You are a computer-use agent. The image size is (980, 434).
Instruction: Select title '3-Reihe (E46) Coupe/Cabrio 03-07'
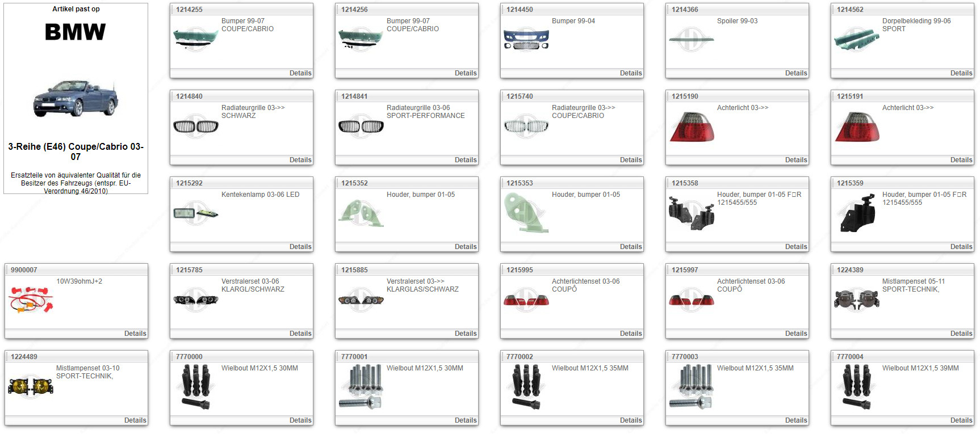[76, 151]
